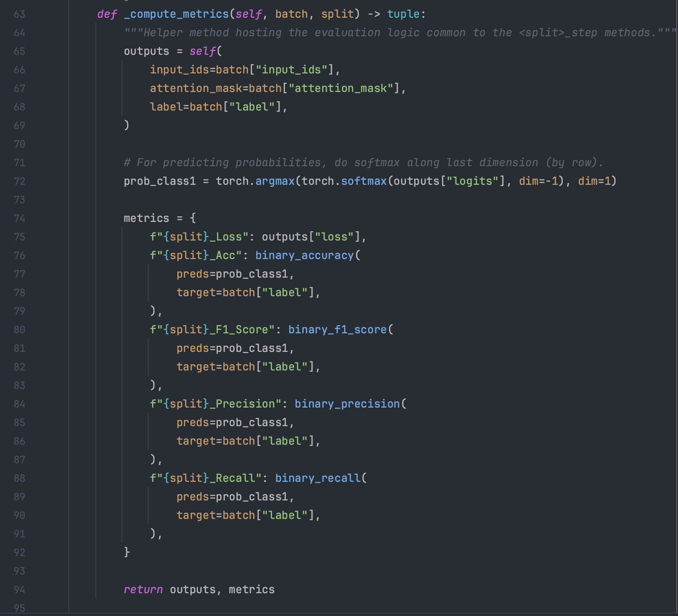This screenshot has width=678, height=616.
Task: Click the return statement on line 94
Action: point(199,590)
